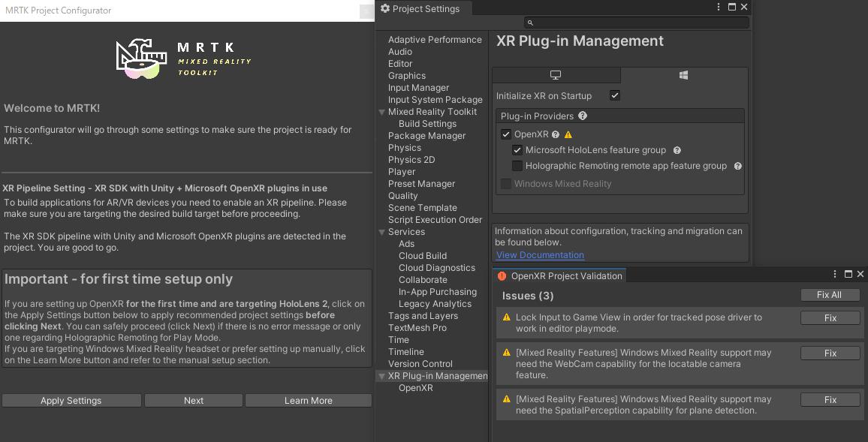Click warning icon of SpatialPerception capability issue

coord(506,399)
